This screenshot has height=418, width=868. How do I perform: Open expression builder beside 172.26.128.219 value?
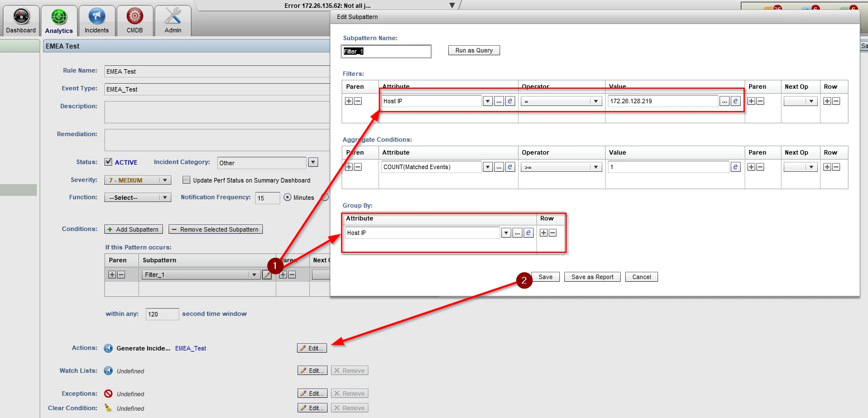point(736,101)
